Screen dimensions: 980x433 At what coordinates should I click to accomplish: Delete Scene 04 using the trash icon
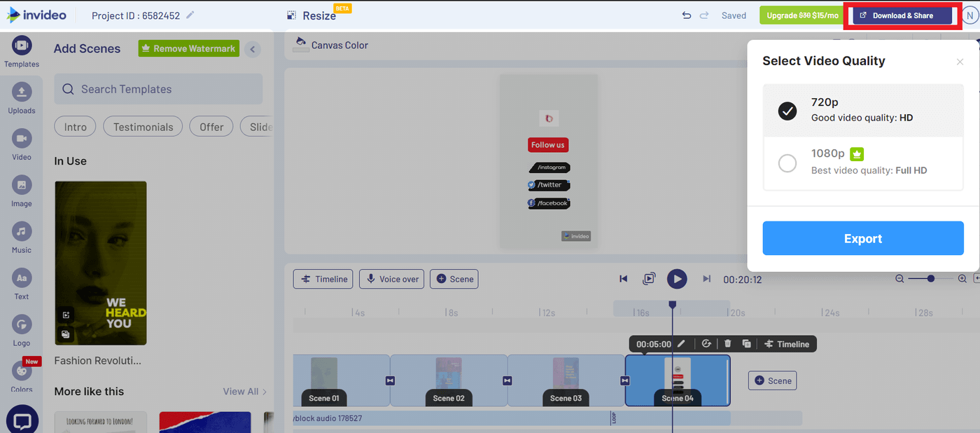click(727, 343)
